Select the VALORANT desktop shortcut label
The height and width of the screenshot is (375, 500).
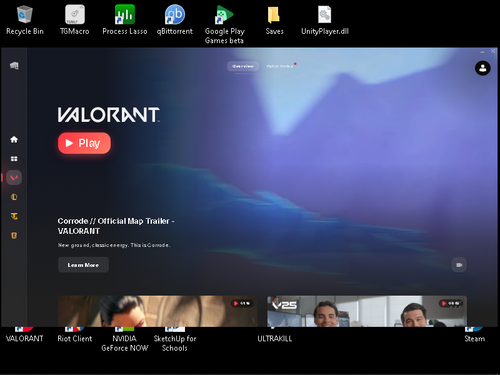25,339
